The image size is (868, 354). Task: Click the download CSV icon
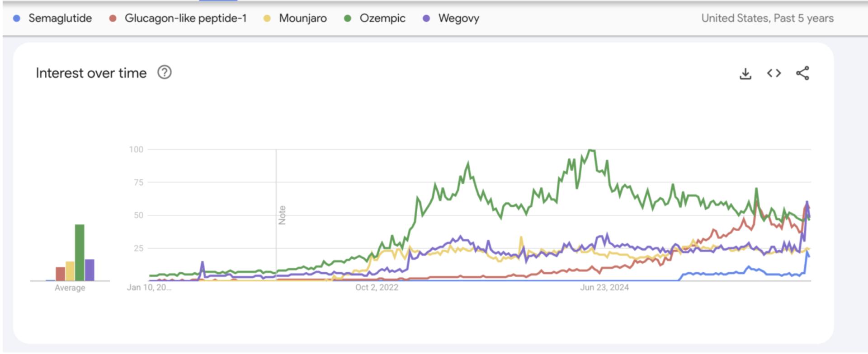pos(745,73)
